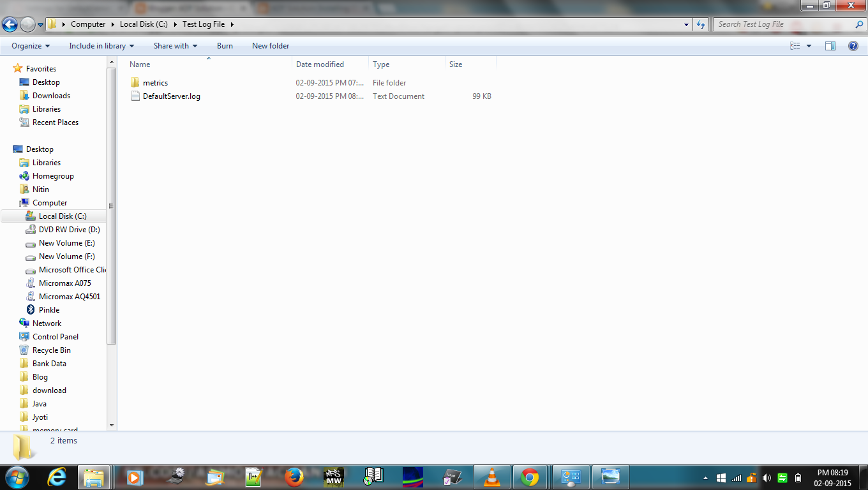Sort files by the Size column
Viewport: 868px width, 490px height.
[471, 64]
